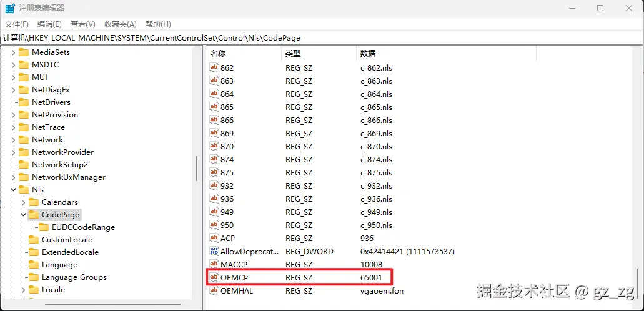Click the MediaSets folder icon

24,52
